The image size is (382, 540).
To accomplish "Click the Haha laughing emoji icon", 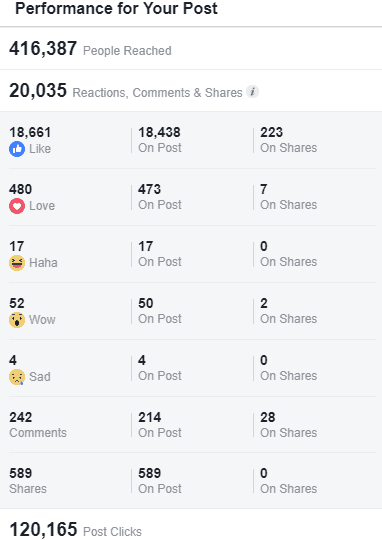I will coord(17,263).
